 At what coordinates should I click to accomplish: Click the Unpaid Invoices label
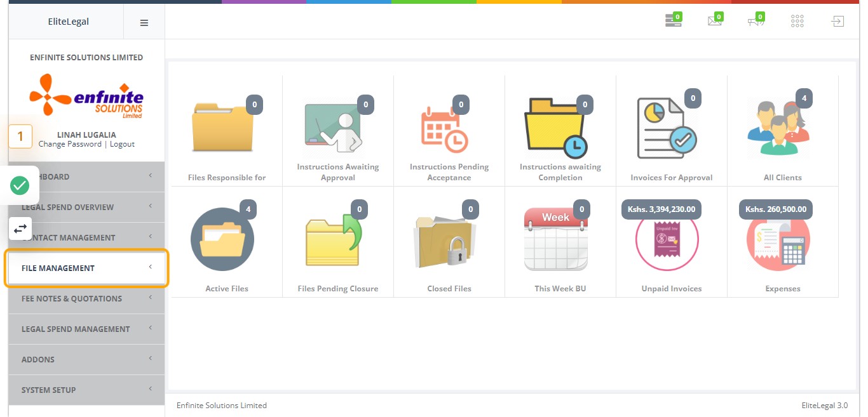click(672, 289)
